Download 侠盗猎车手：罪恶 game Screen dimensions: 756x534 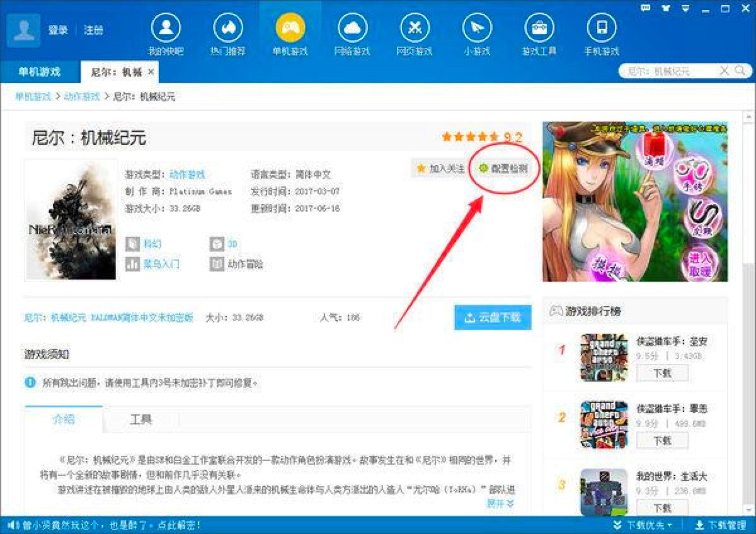[662, 440]
